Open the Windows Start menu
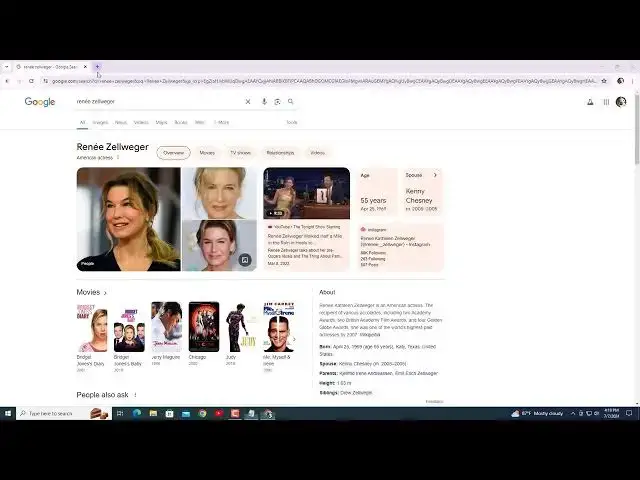 point(8,413)
